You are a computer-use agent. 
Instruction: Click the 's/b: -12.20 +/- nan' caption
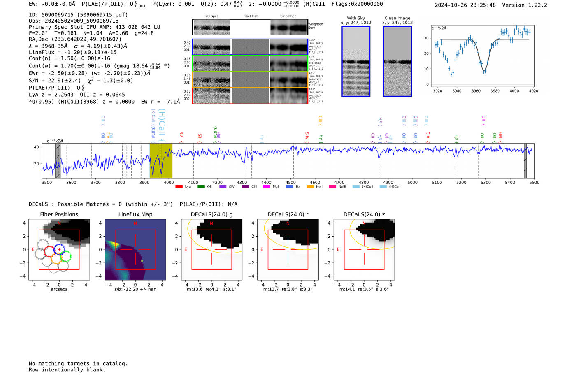(135, 289)
